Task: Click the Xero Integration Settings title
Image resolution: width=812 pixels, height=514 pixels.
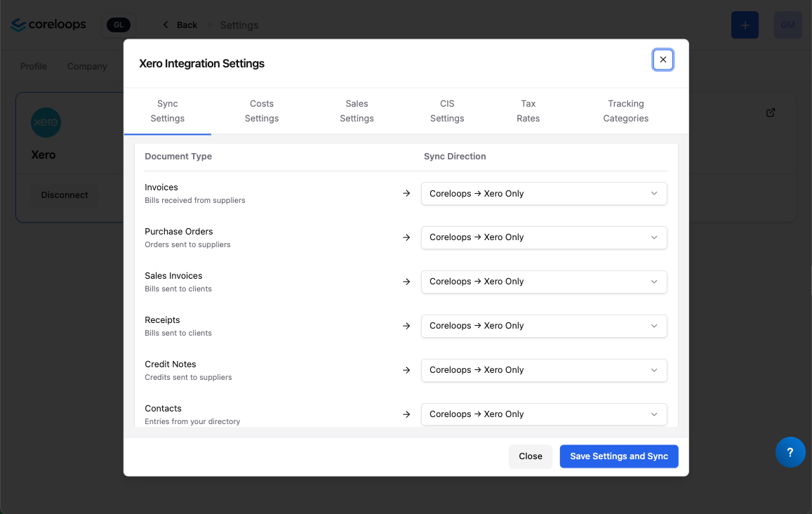Action: [201, 64]
